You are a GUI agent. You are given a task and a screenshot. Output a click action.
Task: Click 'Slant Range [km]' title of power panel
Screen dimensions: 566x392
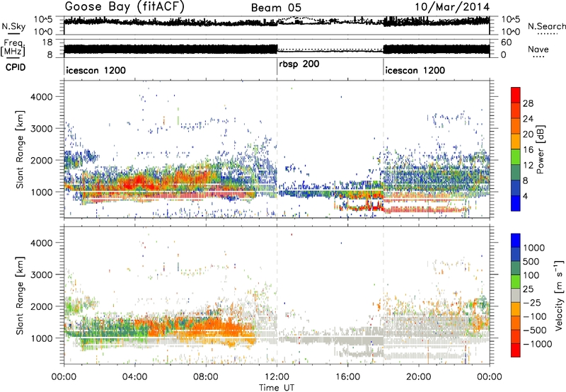click(x=19, y=149)
